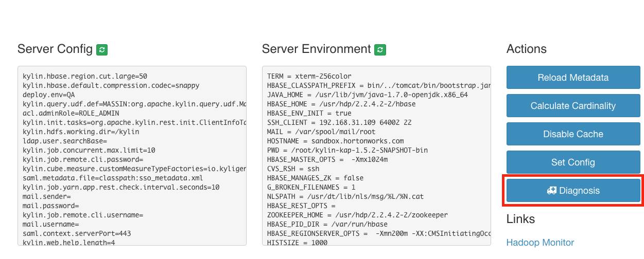Click the ambulance icon on Diagnosis
The image size is (644, 259).
pos(551,191)
